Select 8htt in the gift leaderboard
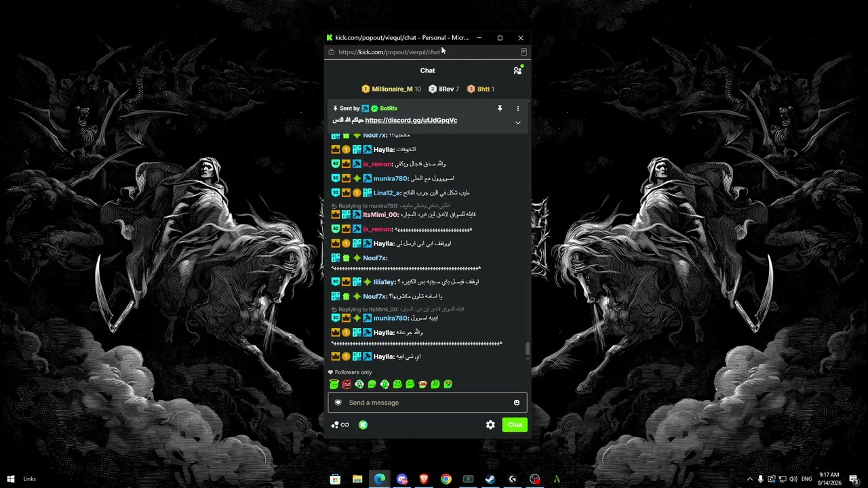Image resolution: width=868 pixels, height=488 pixels. pyautogui.click(x=481, y=89)
